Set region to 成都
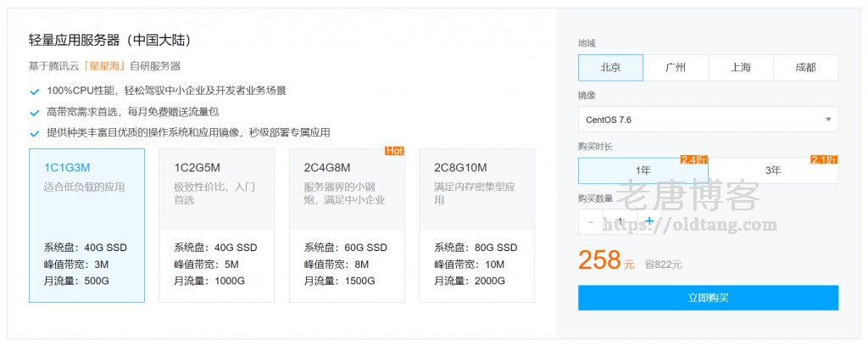Image resolution: width=868 pixels, height=346 pixels. tap(805, 68)
